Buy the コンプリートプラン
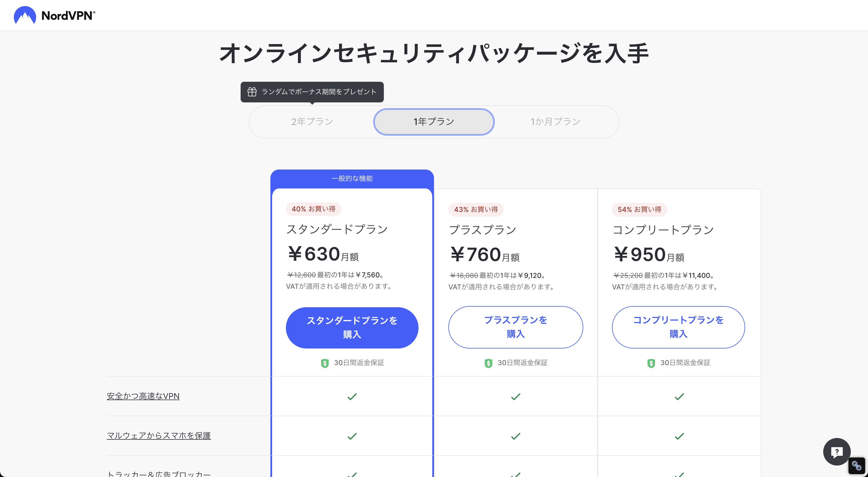The height and width of the screenshot is (477, 868). pyautogui.click(x=678, y=327)
